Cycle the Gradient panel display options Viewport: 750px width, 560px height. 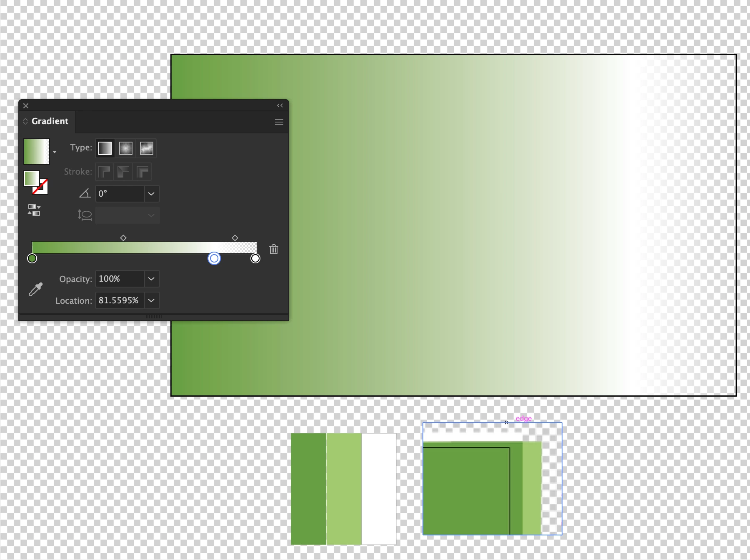coord(25,121)
